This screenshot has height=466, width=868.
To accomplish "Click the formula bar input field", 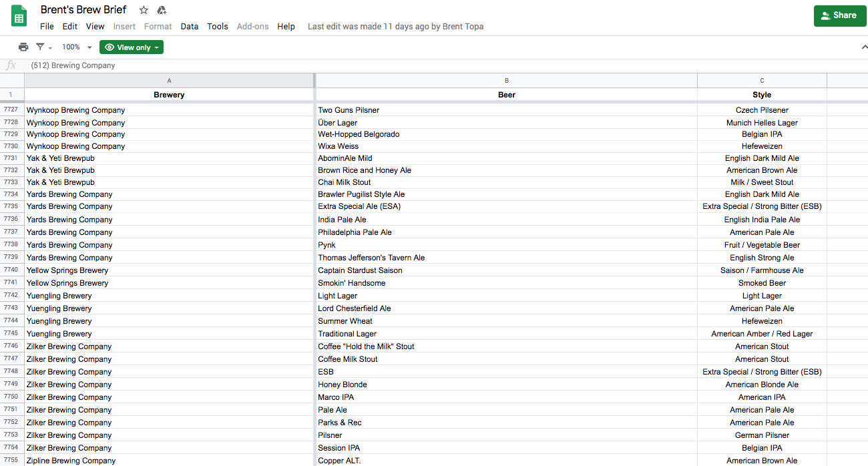I will [401, 65].
